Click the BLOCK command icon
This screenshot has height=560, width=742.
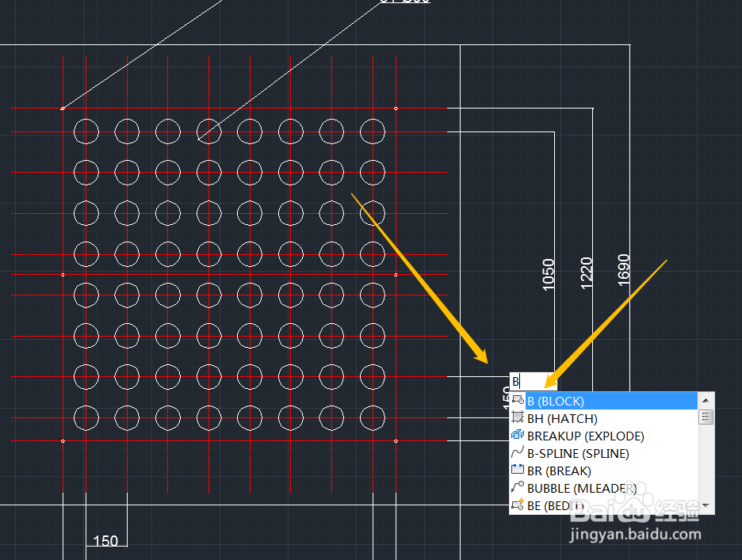[518, 401]
